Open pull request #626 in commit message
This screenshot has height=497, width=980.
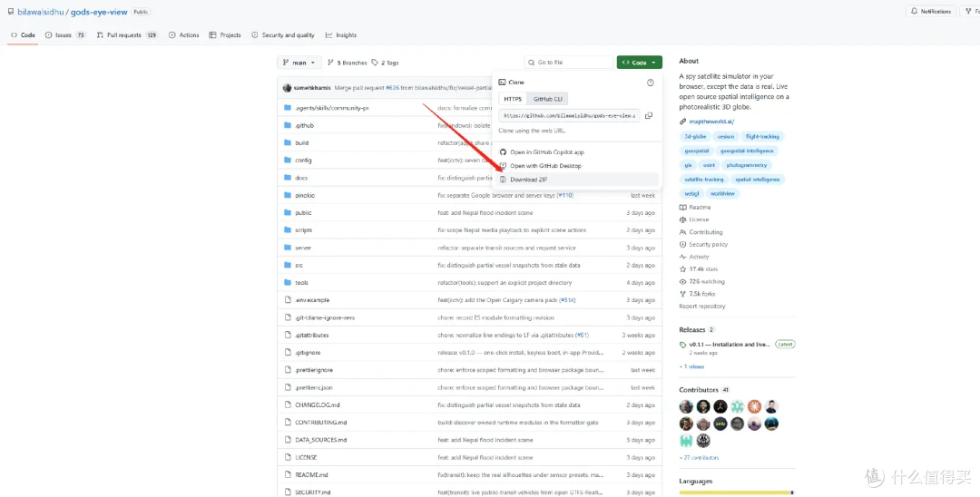393,88
